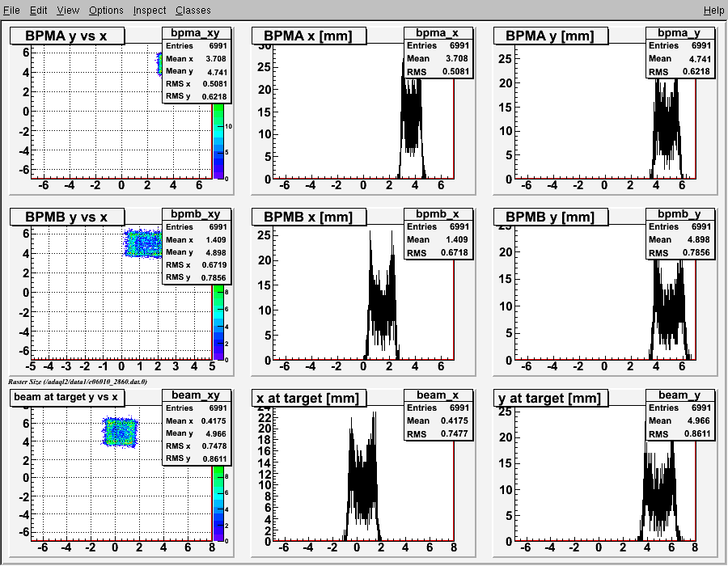
Task: Click 'Mean x 0.4175' in beam_xy stats
Action: pyautogui.click(x=196, y=420)
